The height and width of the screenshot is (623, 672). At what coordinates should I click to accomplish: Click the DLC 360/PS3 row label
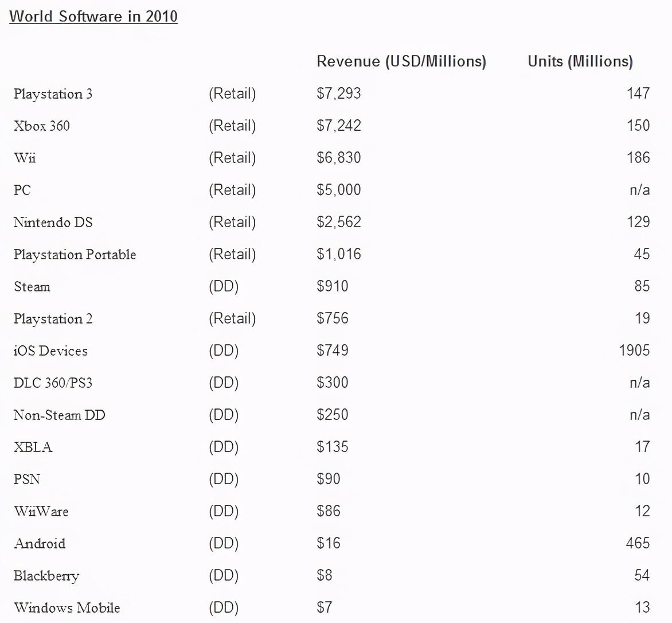[53, 383]
